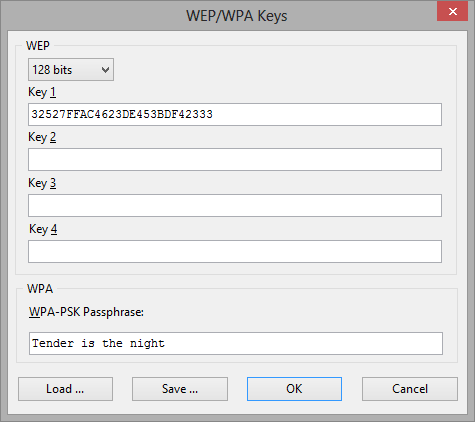Focus the WPA-PSK Passphrase text box
Screen dimensions: 475x422
236,343
